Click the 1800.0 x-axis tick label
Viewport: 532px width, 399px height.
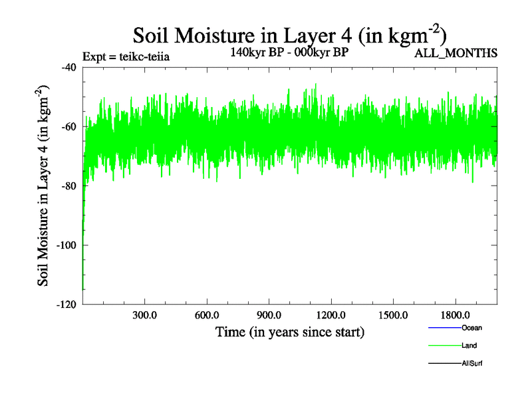coord(455,315)
